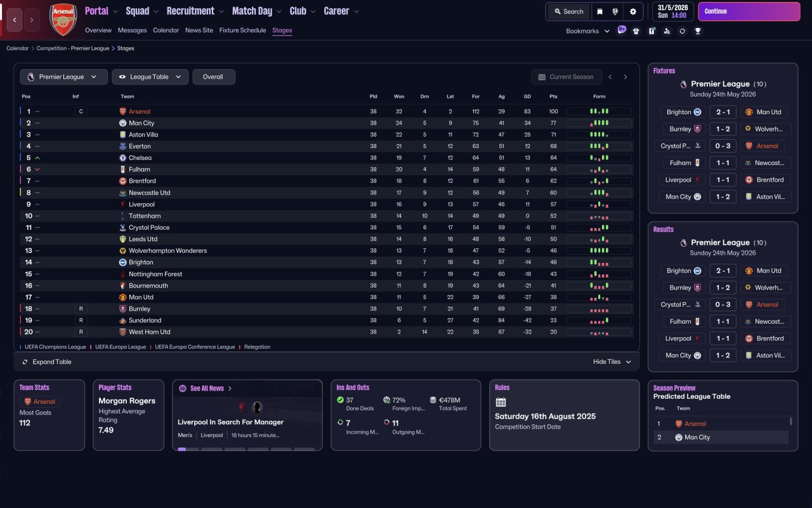Open the Overview tab
Image resolution: width=812 pixels, height=508 pixels.
pos(98,30)
